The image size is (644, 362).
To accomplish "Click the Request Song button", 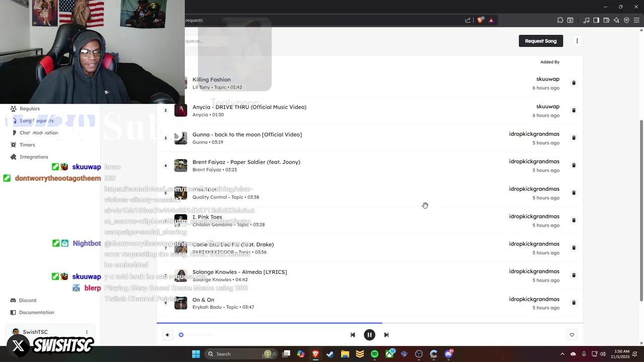I will [541, 41].
